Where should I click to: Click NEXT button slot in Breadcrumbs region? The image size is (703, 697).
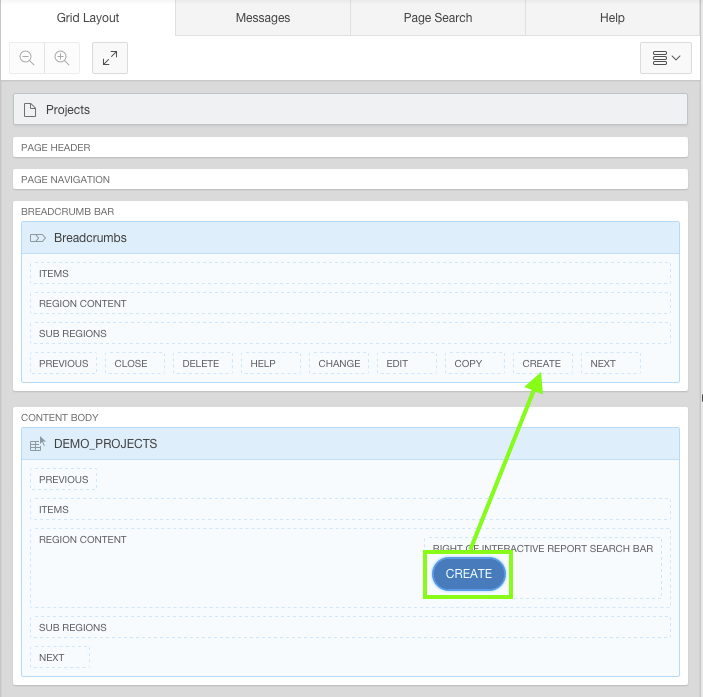(611, 364)
